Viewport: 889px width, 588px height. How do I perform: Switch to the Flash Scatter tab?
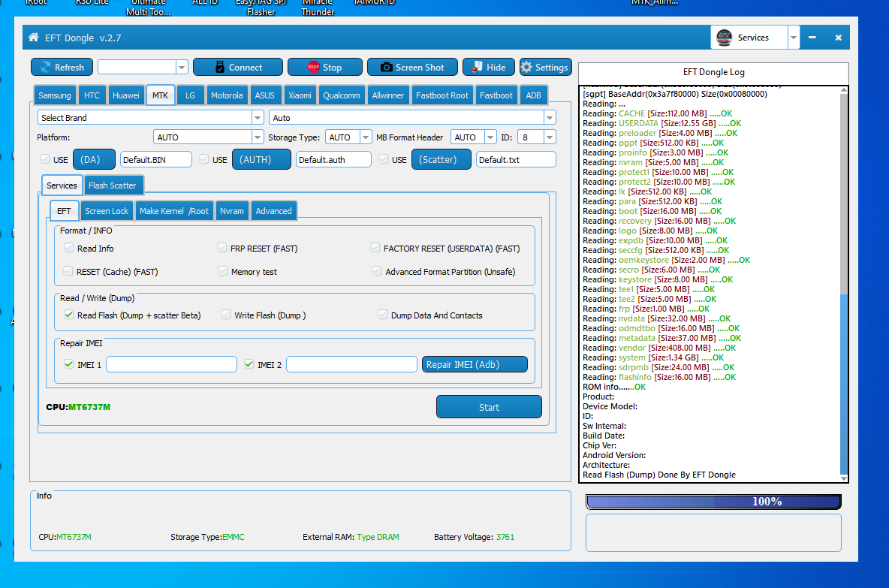pyautogui.click(x=113, y=185)
